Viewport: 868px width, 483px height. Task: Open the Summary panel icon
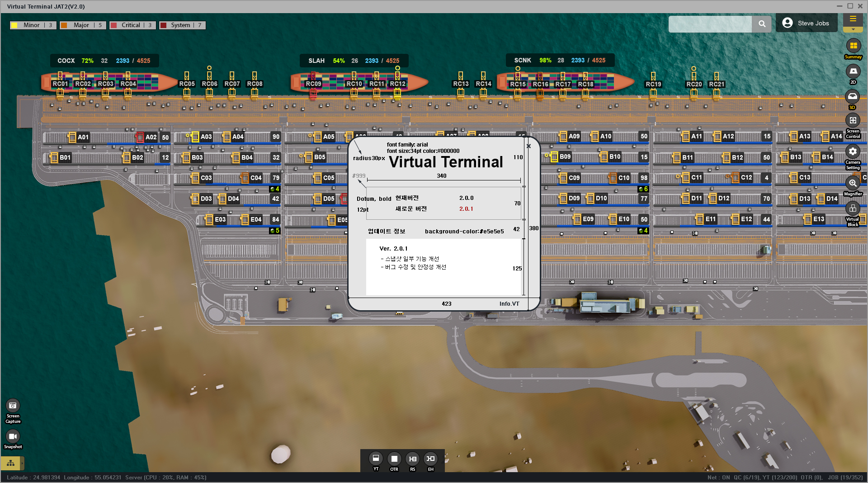coord(853,46)
